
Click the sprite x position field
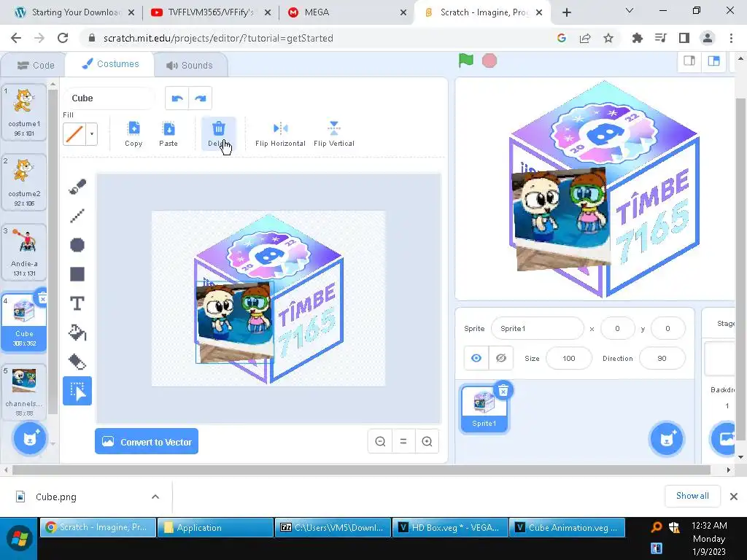point(617,329)
